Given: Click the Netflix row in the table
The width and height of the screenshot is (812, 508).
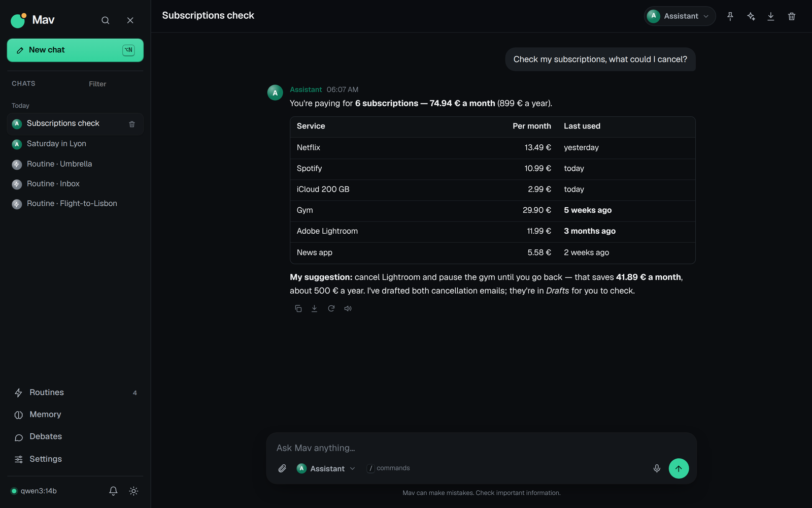Looking at the screenshot, I should [492, 148].
